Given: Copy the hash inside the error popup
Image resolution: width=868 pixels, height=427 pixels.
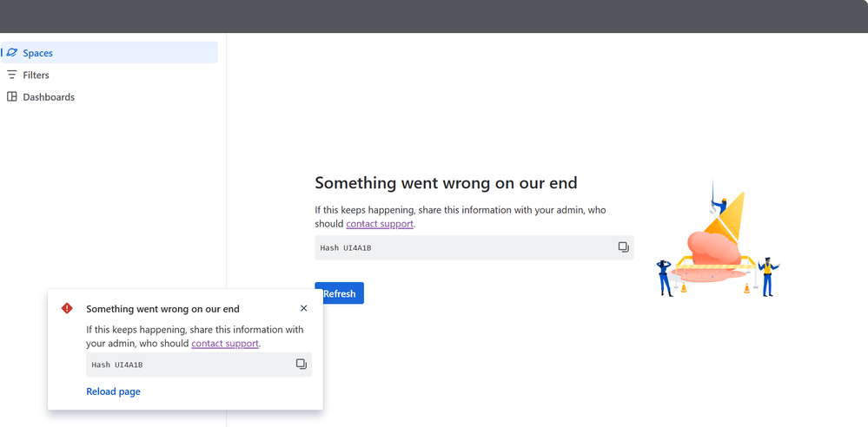Looking at the screenshot, I should tap(301, 365).
